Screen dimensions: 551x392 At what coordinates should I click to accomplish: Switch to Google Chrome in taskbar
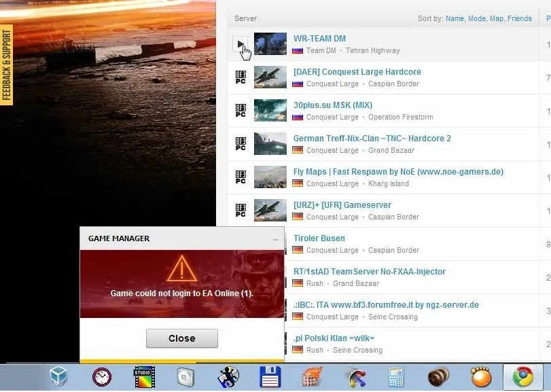(523, 377)
